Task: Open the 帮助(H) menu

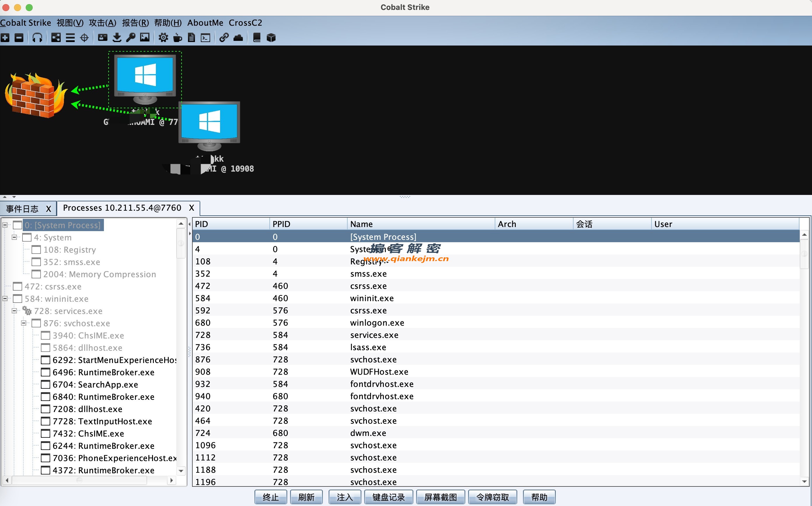Action: (168, 23)
